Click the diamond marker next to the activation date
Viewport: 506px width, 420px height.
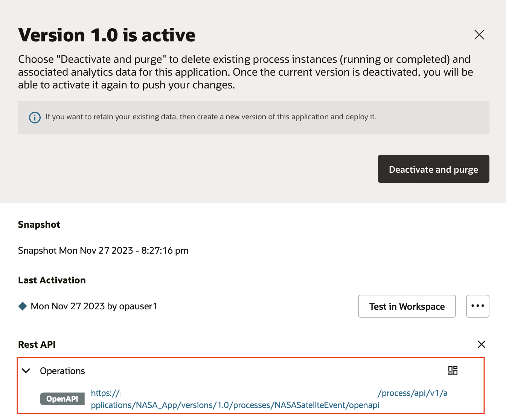click(22, 306)
